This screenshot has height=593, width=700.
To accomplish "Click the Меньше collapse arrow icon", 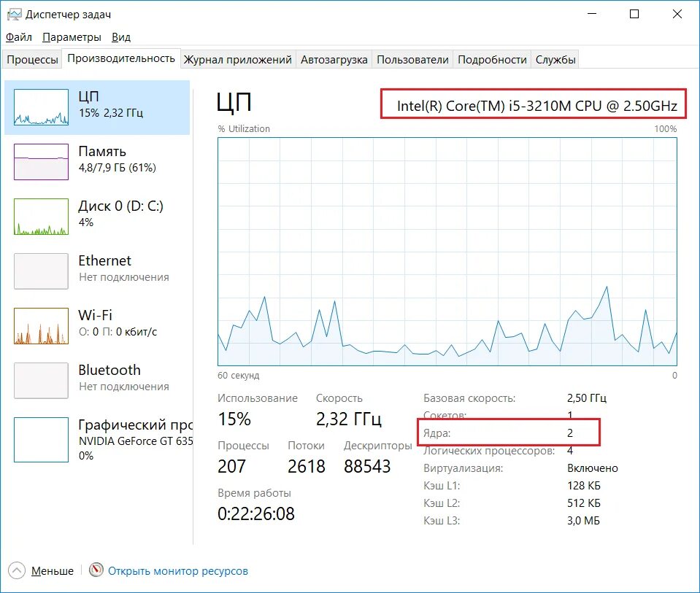I will pos(17,570).
